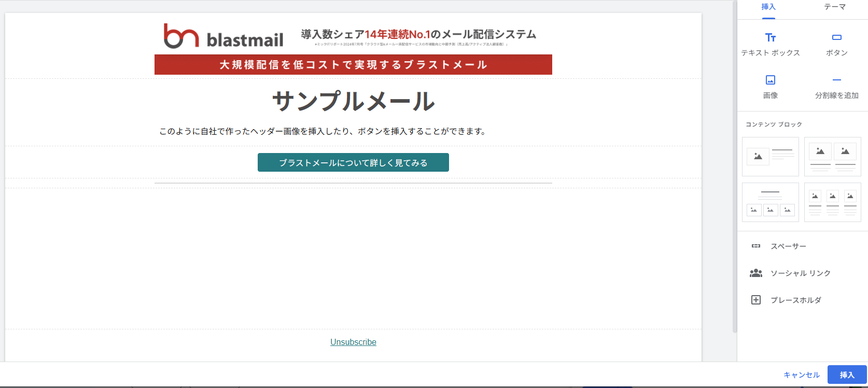Select three-column image text block
This screenshot has width=868, height=388.
833,202
